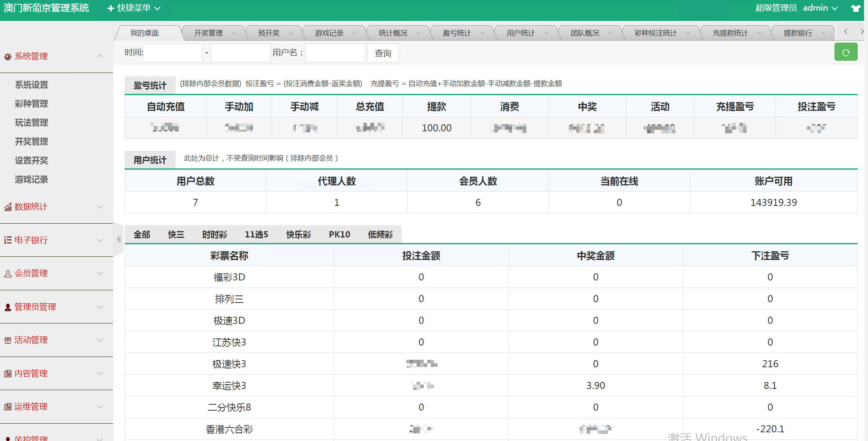Viewport: 868px width, 441px height.
Task: Collapse the sidebar with the left arrow handle
Action: 118,239
